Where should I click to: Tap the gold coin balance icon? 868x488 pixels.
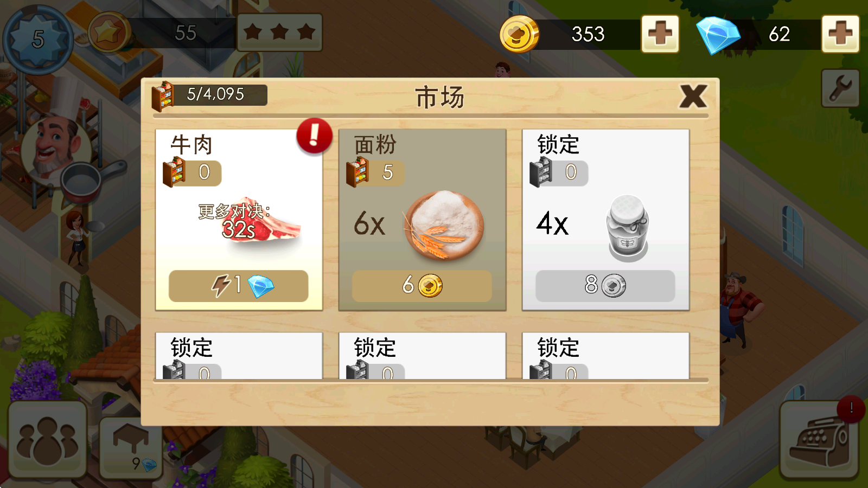tap(519, 34)
